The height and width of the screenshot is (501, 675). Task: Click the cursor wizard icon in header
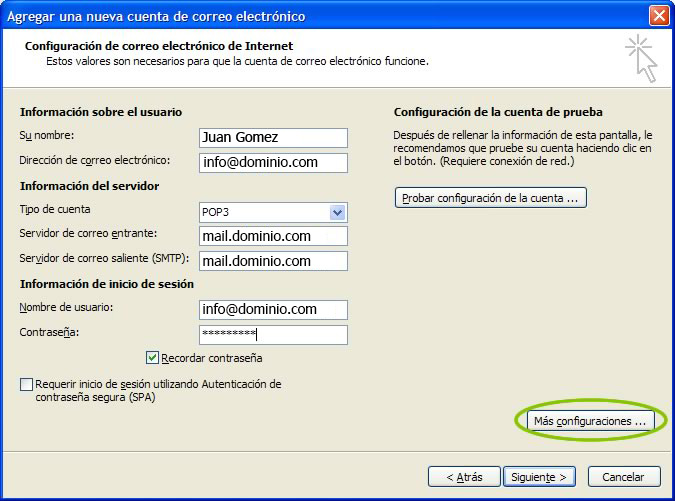click(x=641, y=59)
